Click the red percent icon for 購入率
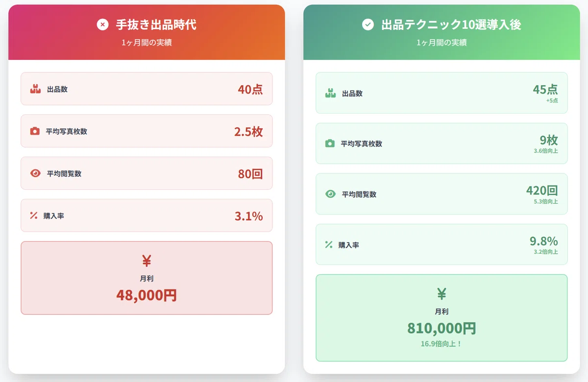 tap(34, 215)
